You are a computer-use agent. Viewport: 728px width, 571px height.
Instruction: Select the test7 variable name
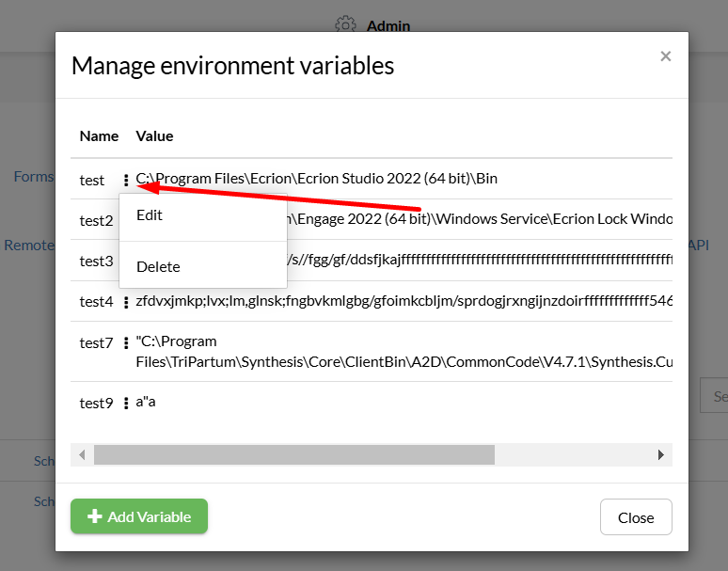(96, 343)
